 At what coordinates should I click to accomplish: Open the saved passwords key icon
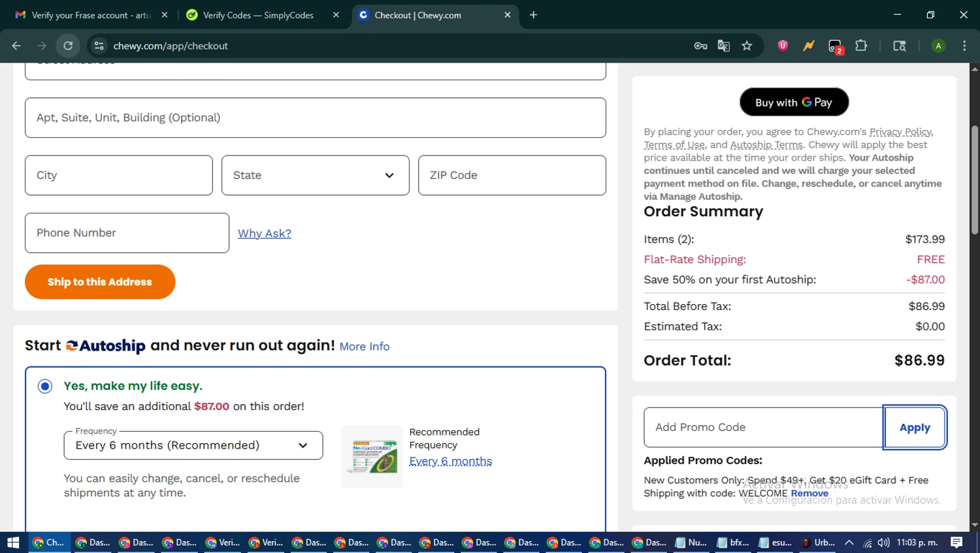coord(700,46)
